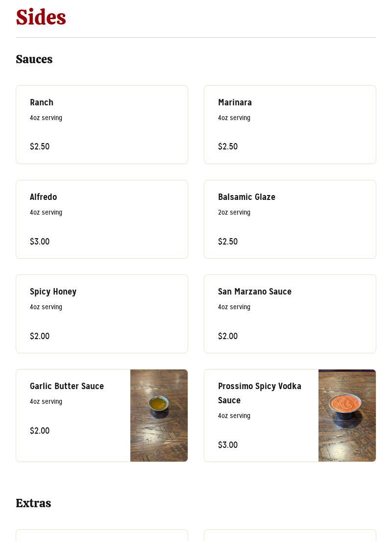
Task: Click the San Marzano Sauce card
Action: coord(290,314)
